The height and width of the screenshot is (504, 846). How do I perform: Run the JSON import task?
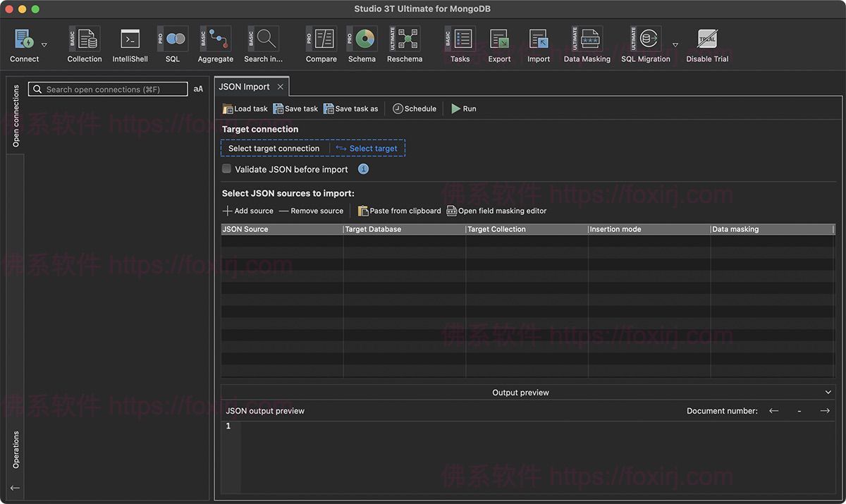(463, 109)
